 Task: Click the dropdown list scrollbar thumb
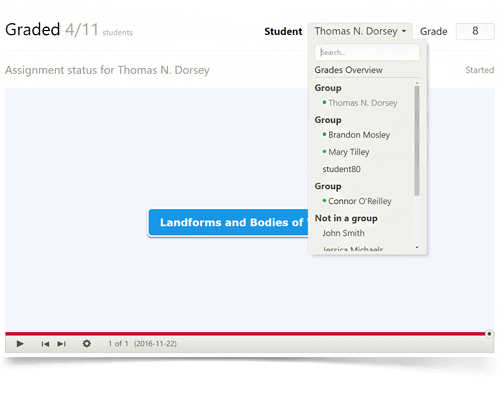tap(417, 141)
